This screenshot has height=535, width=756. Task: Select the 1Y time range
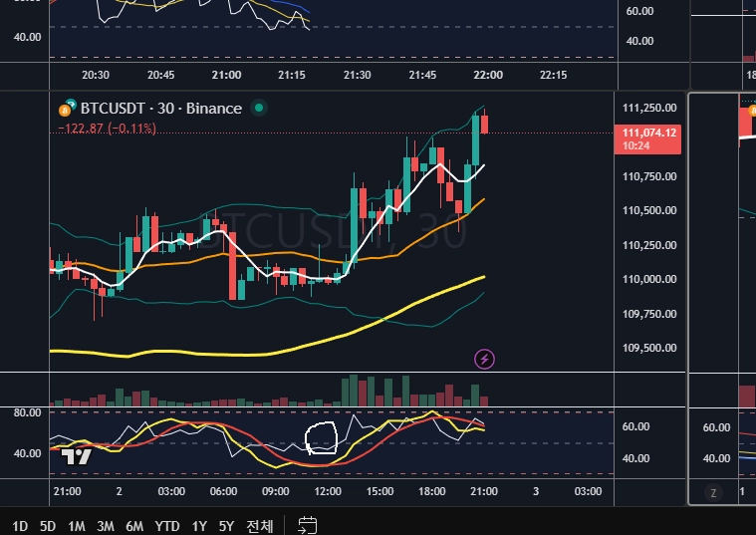click(199, 526)
